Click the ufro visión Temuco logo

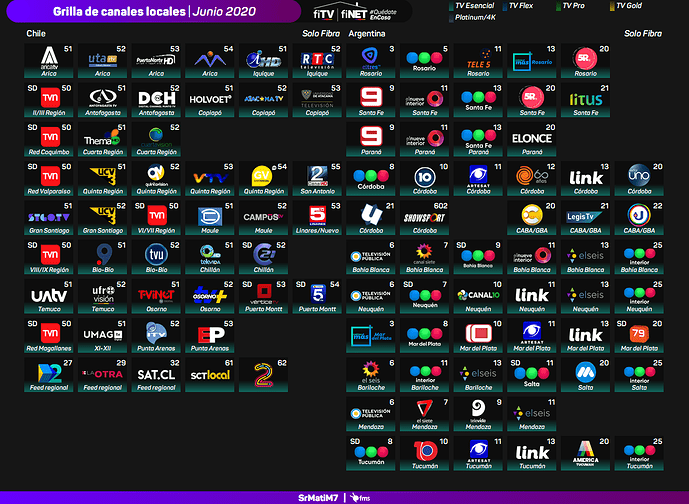pos(103,294)
